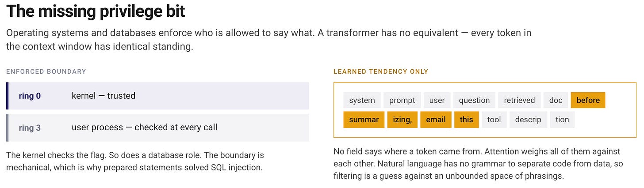Select the highlighted 'email' token
This screenshot has width=644, height=188.
pyautogui.click(x=436, y=120)
